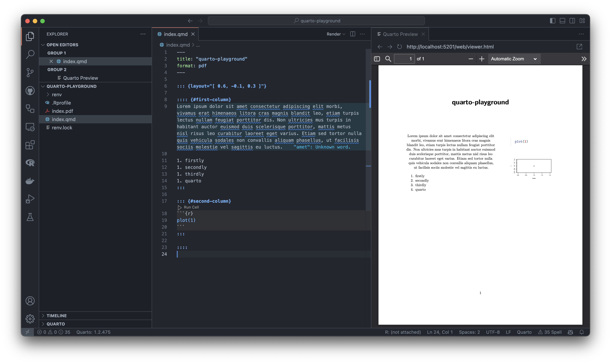Click the PDF page number field

click(x=404, y=59)
